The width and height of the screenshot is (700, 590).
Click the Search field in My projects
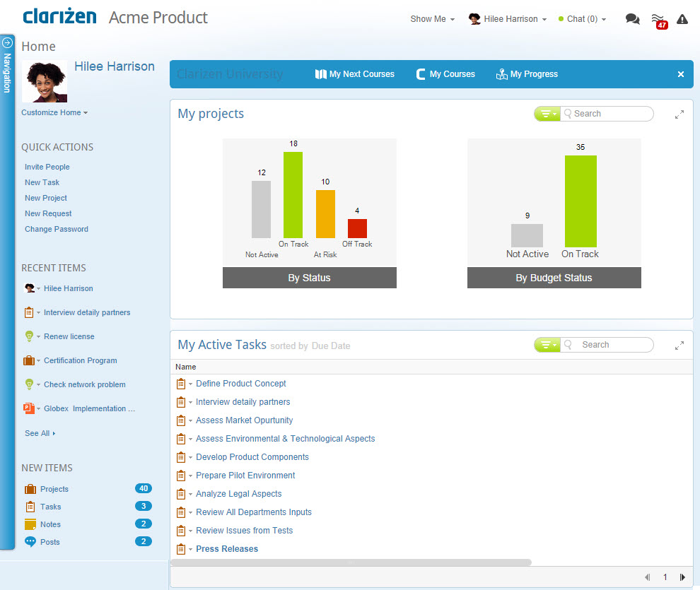pos(607,114)
